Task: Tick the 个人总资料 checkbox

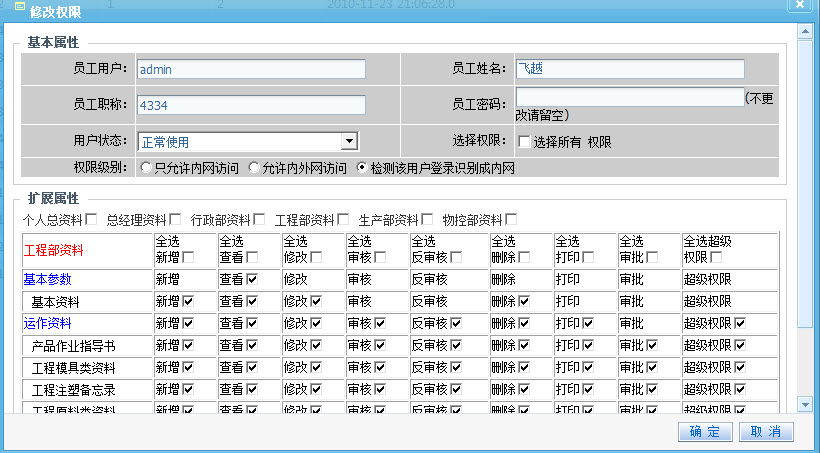Action: click(x=92, y=219)
